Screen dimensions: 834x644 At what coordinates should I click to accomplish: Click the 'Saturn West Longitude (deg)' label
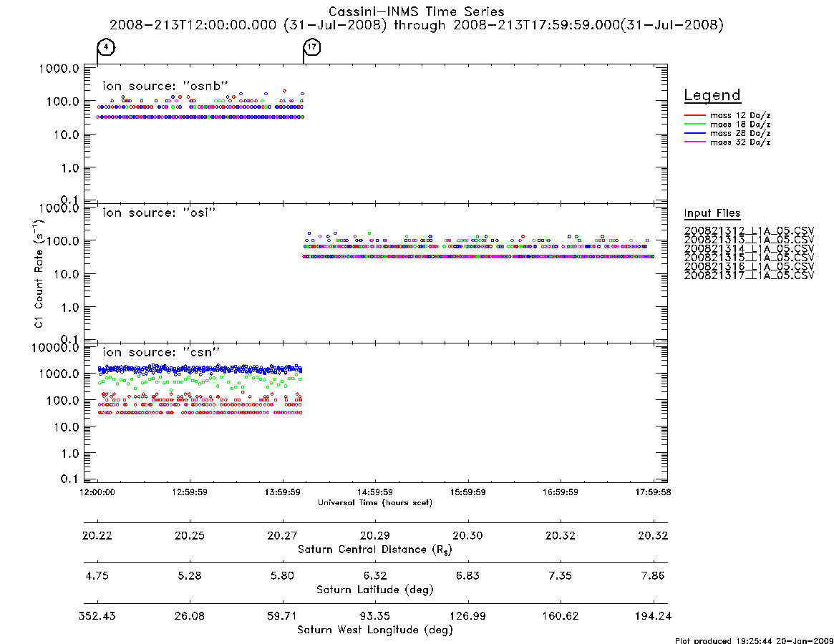[x=375, y=630]
